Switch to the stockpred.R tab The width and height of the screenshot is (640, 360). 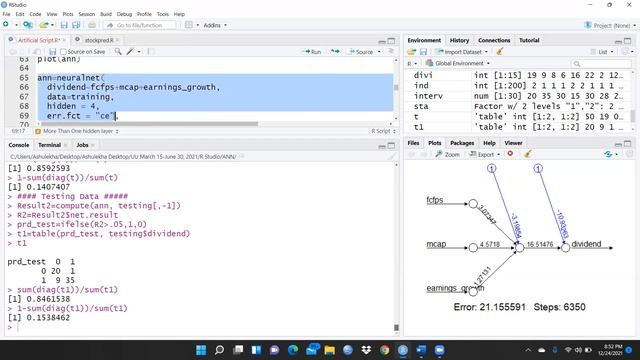click(99, 40)
